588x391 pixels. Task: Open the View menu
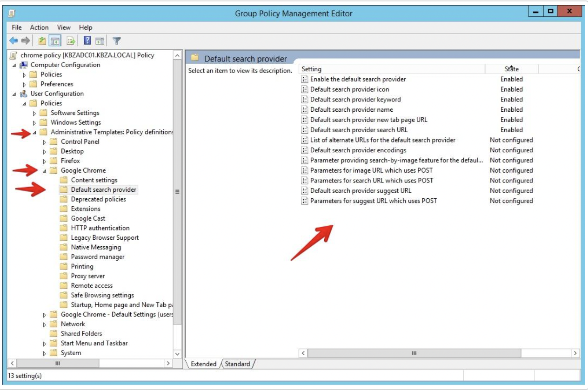coord(64,27)
